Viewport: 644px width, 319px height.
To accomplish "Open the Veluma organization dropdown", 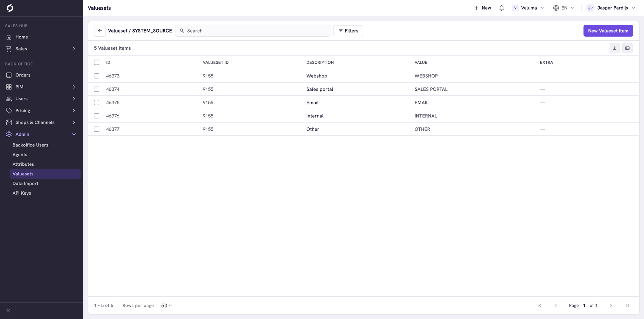I will 528,8.
